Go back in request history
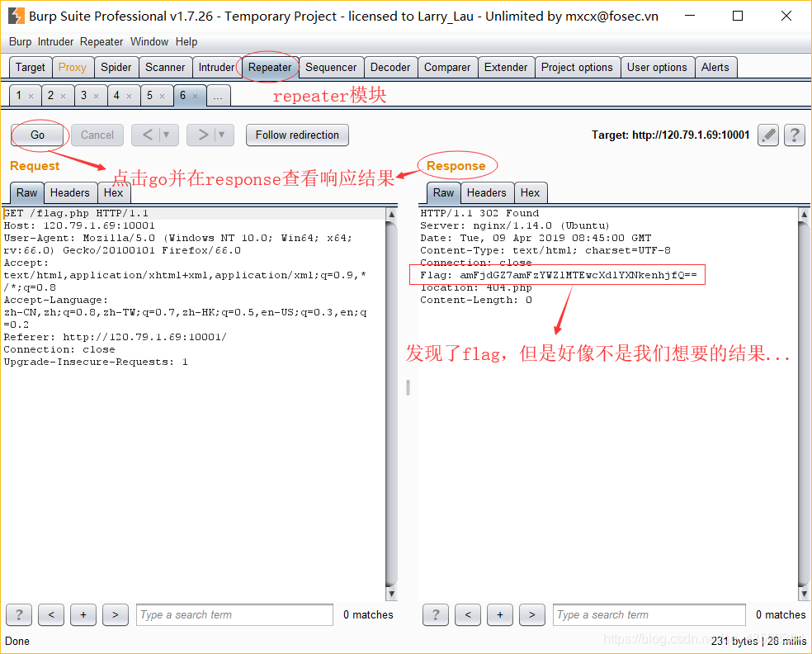This screenshot has height=654, width=812. pos(148,135)
